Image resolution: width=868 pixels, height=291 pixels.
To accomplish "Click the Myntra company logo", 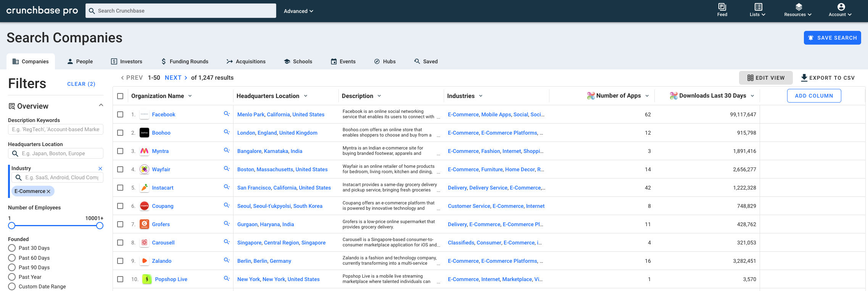I will [x=144, y=151].
